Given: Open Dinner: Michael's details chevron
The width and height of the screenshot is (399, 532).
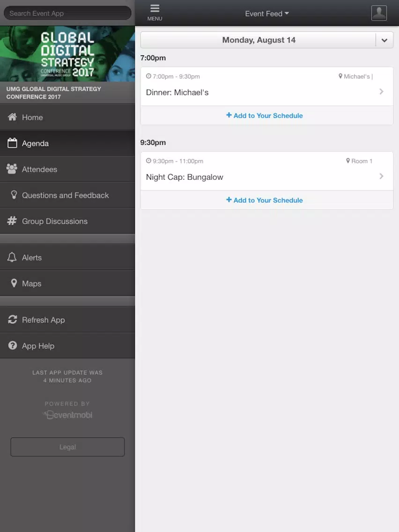Looking at the screenshot, I should (x=381, y=92).
